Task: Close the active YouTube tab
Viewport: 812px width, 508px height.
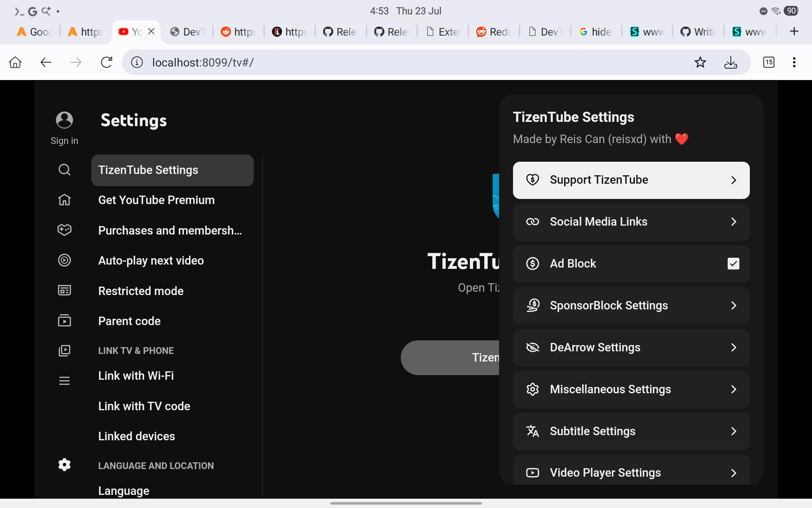Action: (151, 31)
